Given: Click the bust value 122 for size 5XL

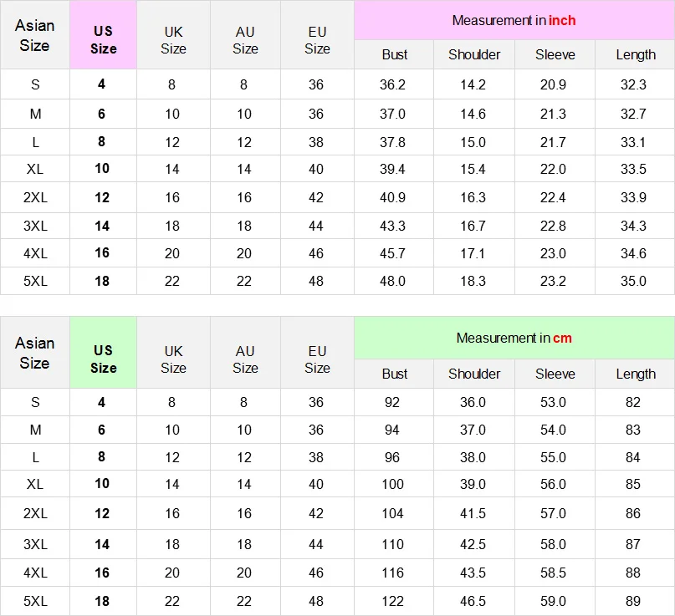Looking at the screenshot, I should (x=392, y=601).
